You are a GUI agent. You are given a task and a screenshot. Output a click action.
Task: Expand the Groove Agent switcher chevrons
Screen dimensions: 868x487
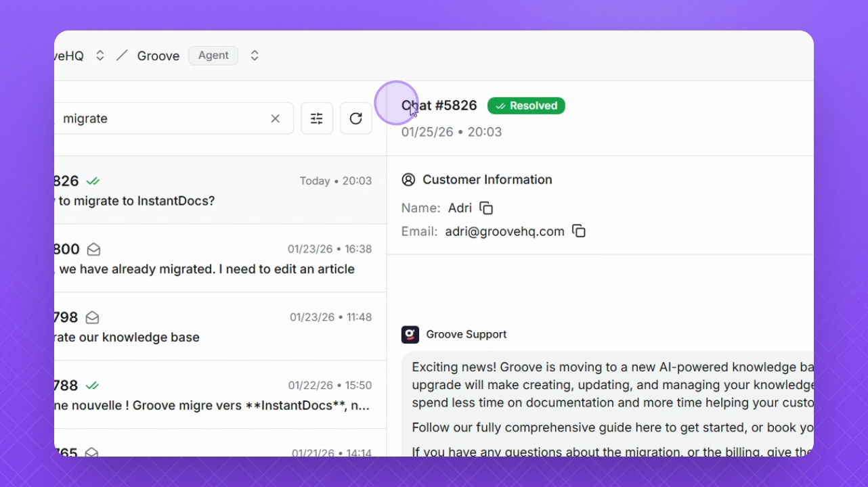point(255,55)
